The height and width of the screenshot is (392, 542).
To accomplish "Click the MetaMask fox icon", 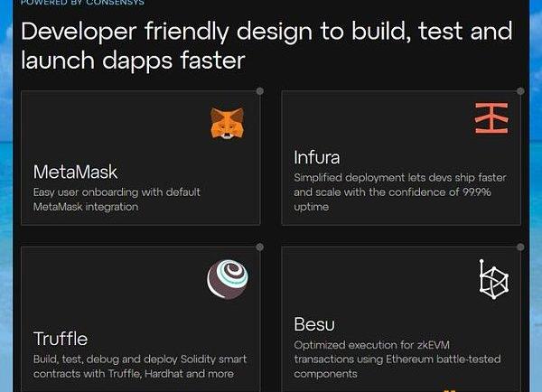I will pyautogui.click(x=227, y=124).
